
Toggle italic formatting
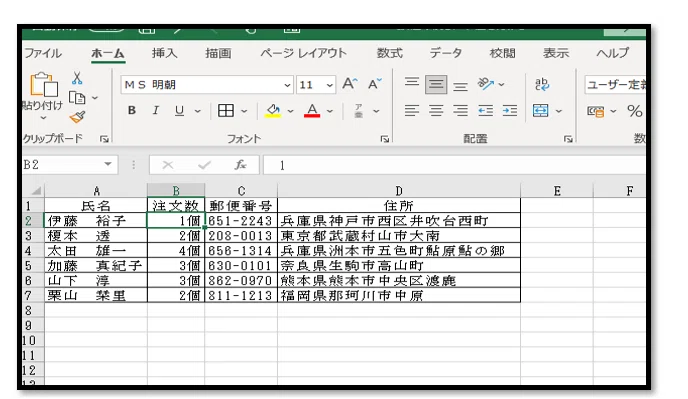pyautogui.click(x=155, y=110)
